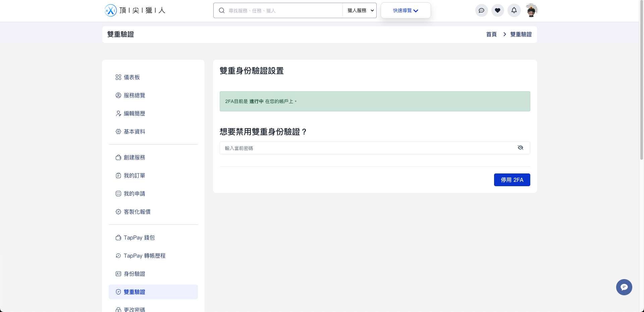
Task: Click the 客製化報價 quote icon
Action: (x=118, y=212)
